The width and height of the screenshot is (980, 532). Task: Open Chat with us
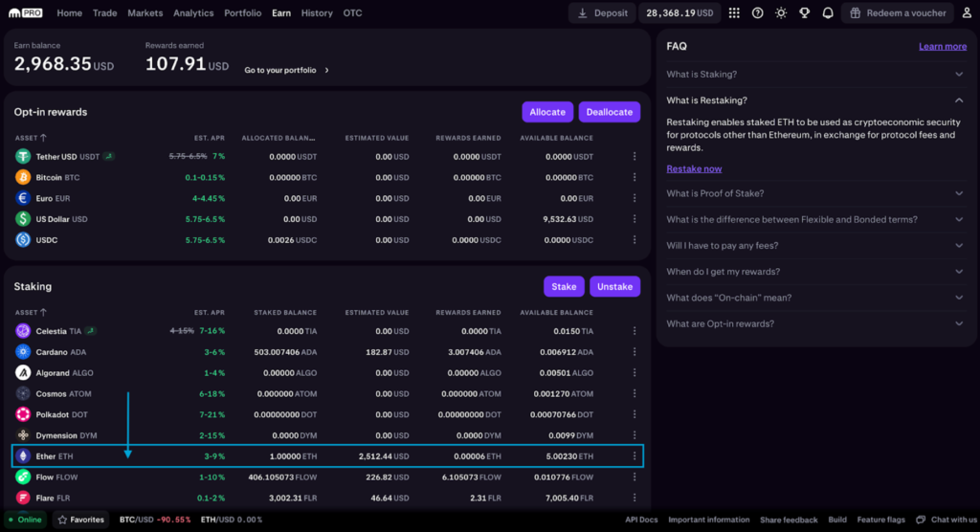[947, 520]
